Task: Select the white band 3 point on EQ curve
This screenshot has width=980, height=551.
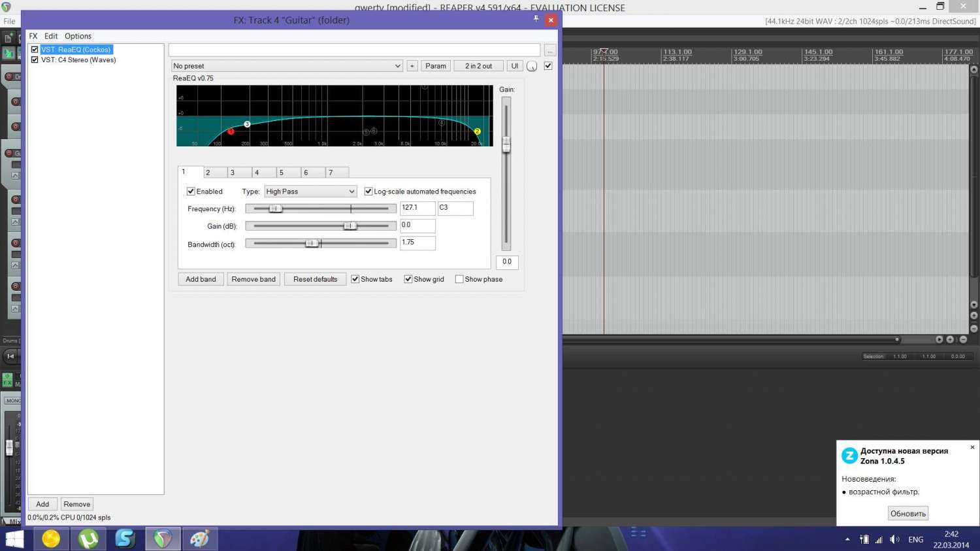Action: point(247,124)
